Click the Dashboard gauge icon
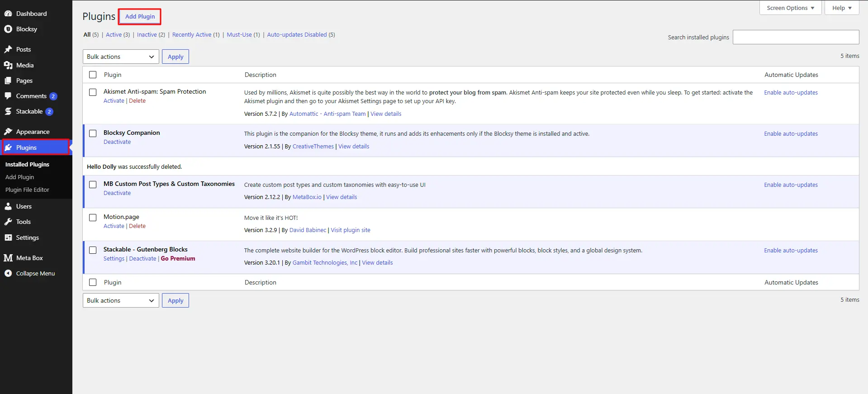 pyautogui.click(x=8, y=14)
